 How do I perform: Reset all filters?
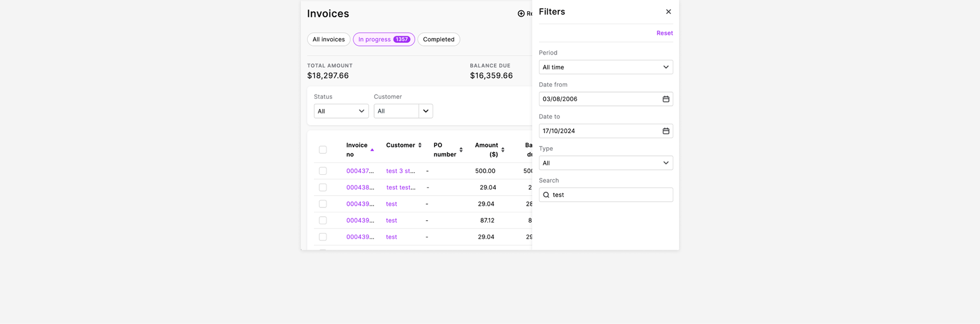point(664,33)
